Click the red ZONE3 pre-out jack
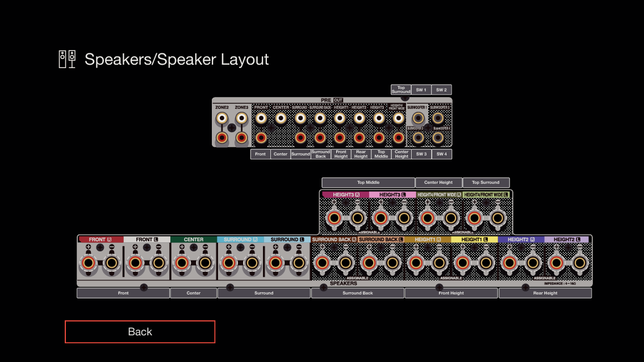This screenshot has width=644, height=362. click(241, 137)
